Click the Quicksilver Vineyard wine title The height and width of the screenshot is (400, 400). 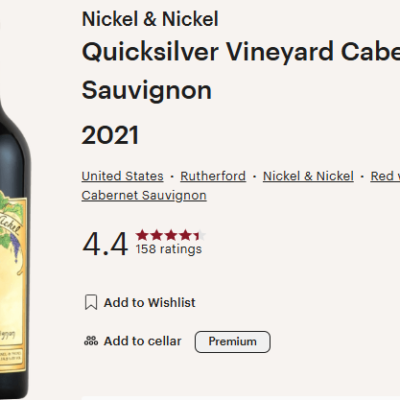241,71
